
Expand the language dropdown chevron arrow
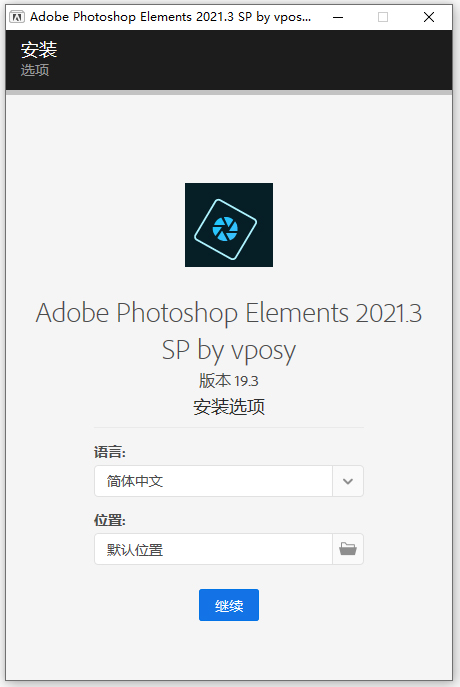pos(348,481)
